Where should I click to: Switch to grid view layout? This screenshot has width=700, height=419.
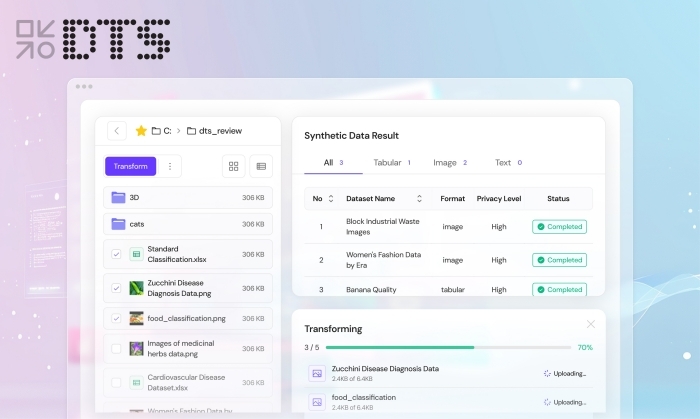pyautogui.click(x=234, y=167)
